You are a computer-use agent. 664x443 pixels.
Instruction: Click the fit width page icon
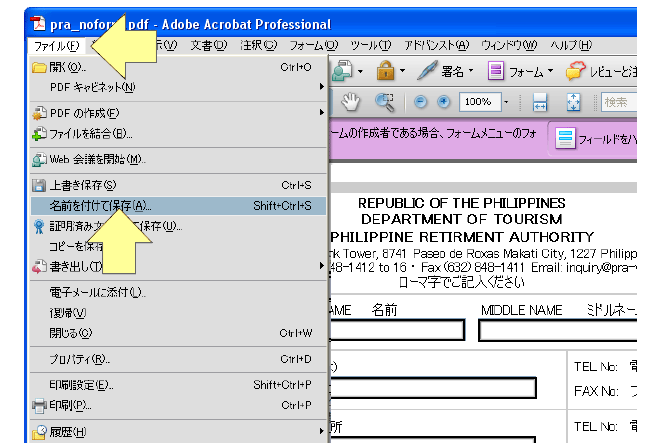540,102
